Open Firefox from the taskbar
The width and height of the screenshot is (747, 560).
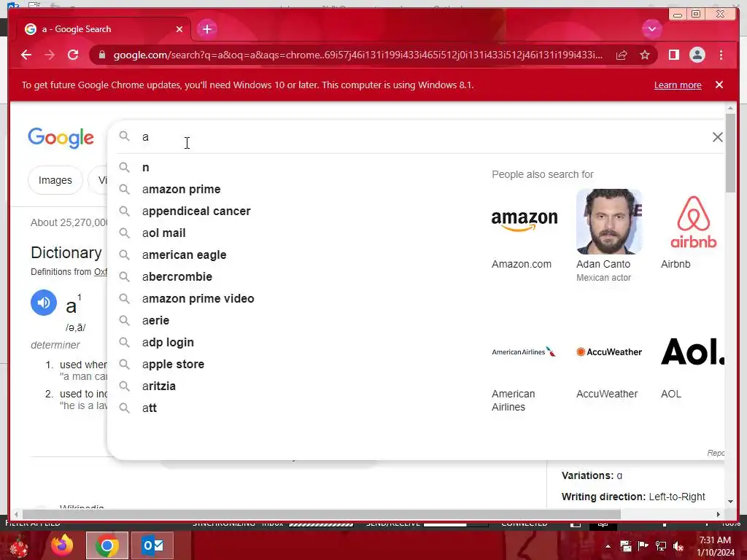pyautogui.click(x=63, y=545)
